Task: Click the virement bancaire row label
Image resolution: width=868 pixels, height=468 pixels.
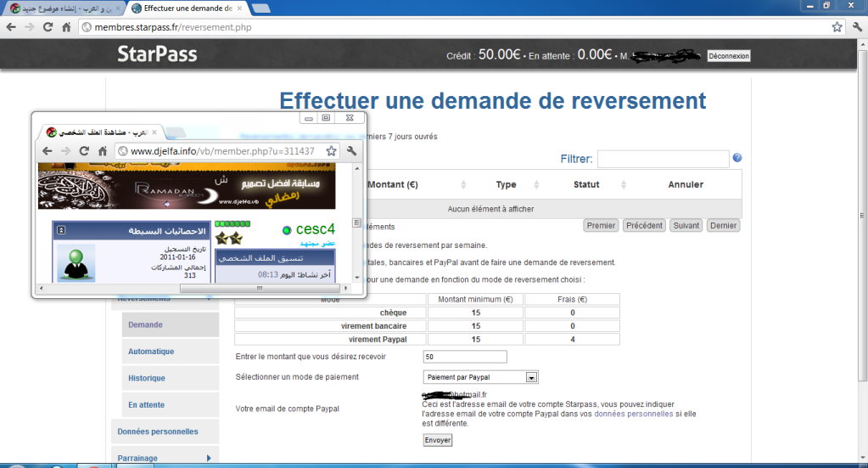Action: [373, 326]
